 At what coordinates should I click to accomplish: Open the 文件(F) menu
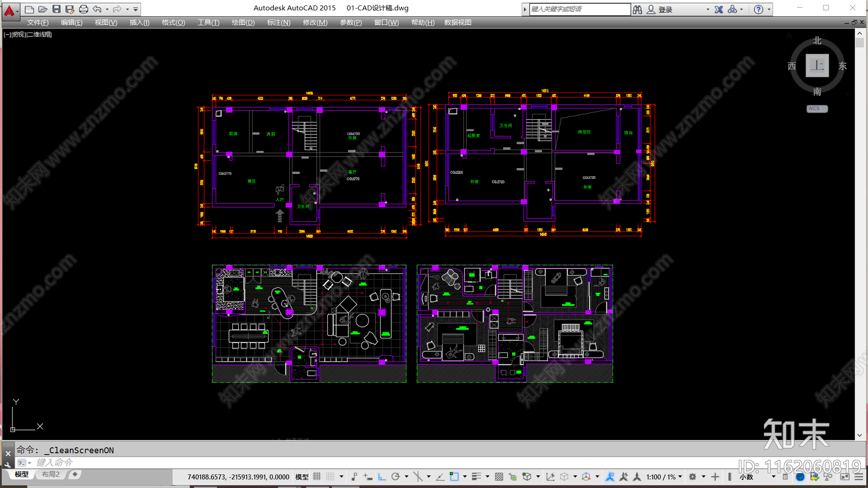(38, 23)
